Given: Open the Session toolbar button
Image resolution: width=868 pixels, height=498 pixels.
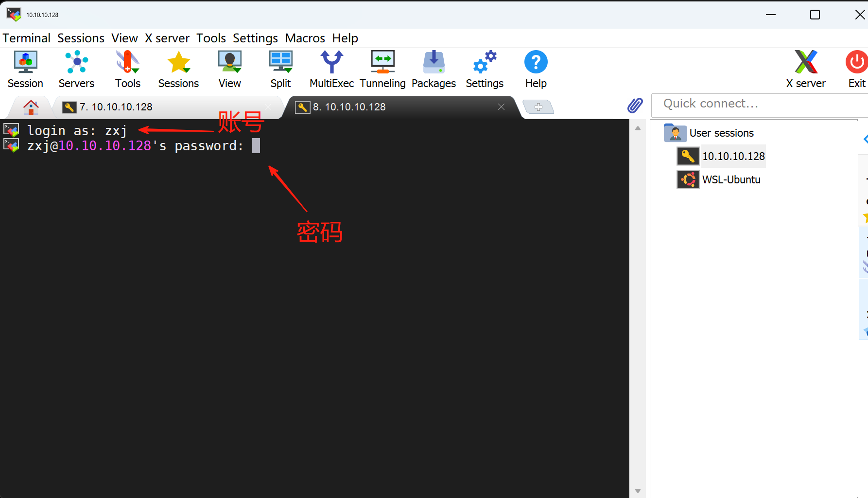Looking at the screenshot, I should (x=25, y=69).
